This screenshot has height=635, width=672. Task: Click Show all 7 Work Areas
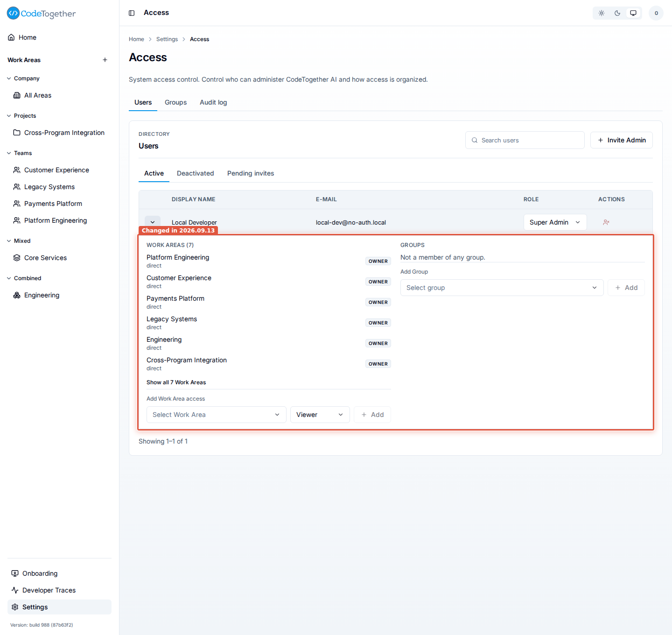coord(176,382)
